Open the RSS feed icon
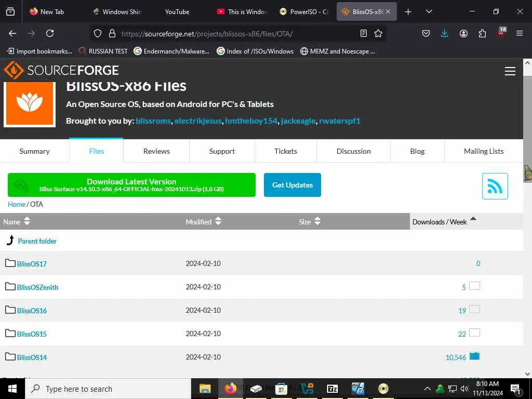The height and width of the screenshot is (399, 532). pyautogui.click(x=495, y=186)
